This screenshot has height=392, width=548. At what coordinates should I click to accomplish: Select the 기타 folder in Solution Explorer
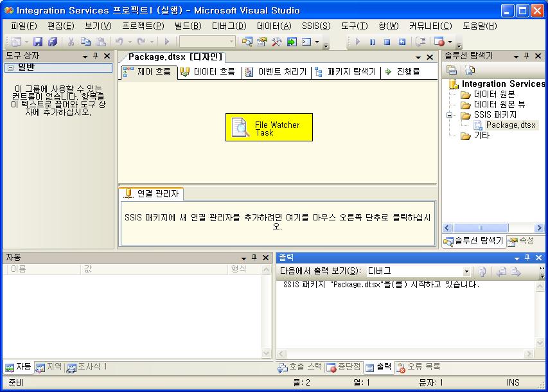coord(482,136)
